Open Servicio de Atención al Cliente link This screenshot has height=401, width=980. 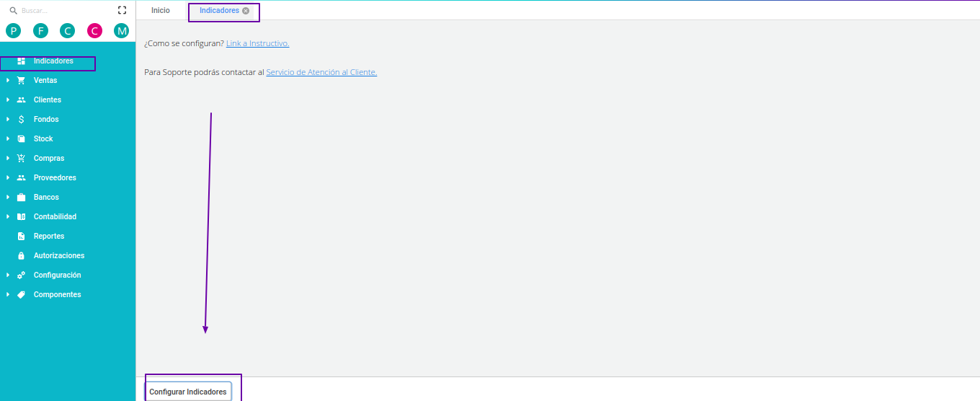coord(321,73)
